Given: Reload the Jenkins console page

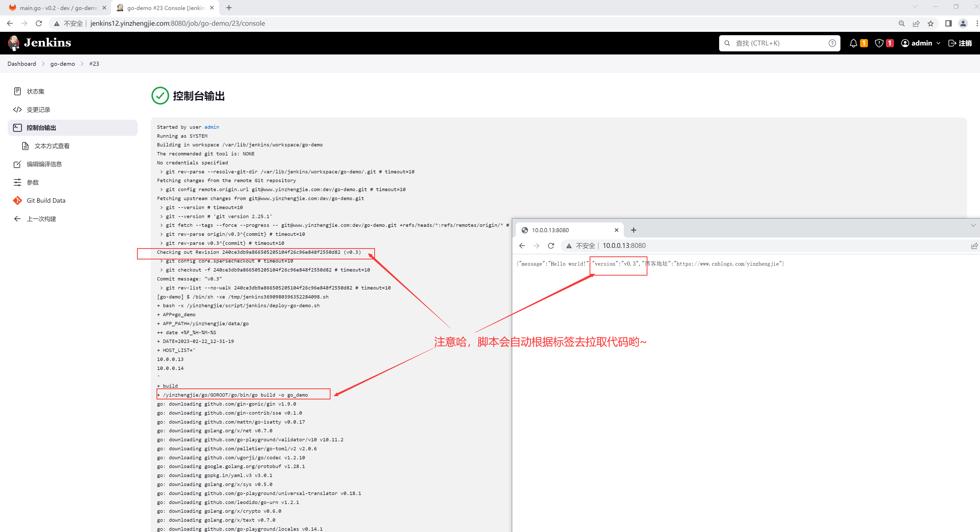Looking at the screenshot, I should [x=39, y=24].
